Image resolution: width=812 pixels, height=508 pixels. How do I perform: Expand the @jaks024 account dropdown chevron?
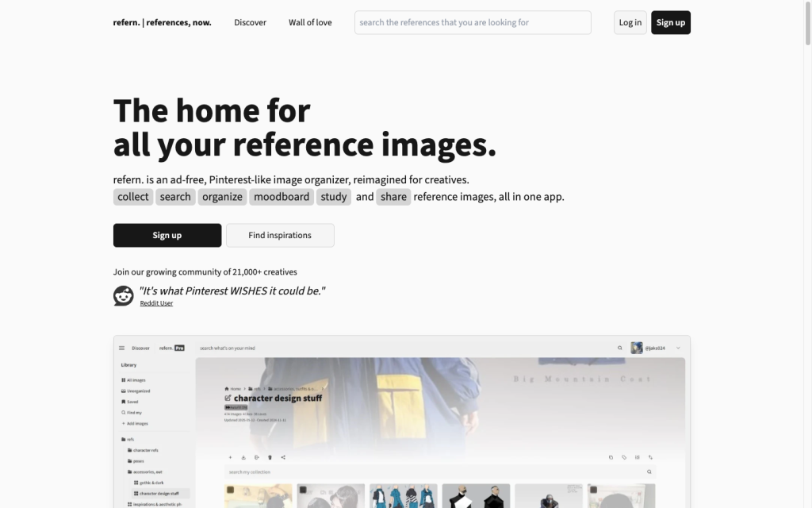click(x=678, y=348)
